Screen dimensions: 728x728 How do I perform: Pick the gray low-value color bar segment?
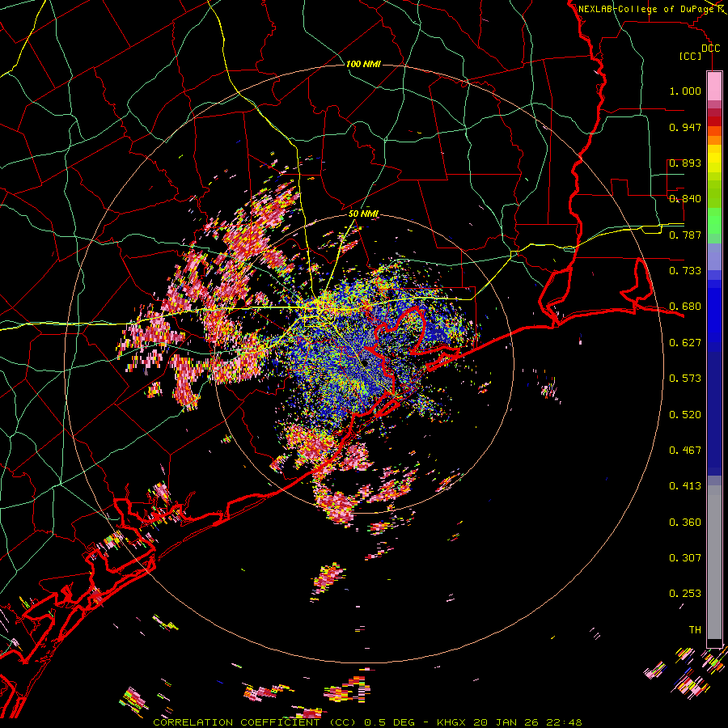714,562
